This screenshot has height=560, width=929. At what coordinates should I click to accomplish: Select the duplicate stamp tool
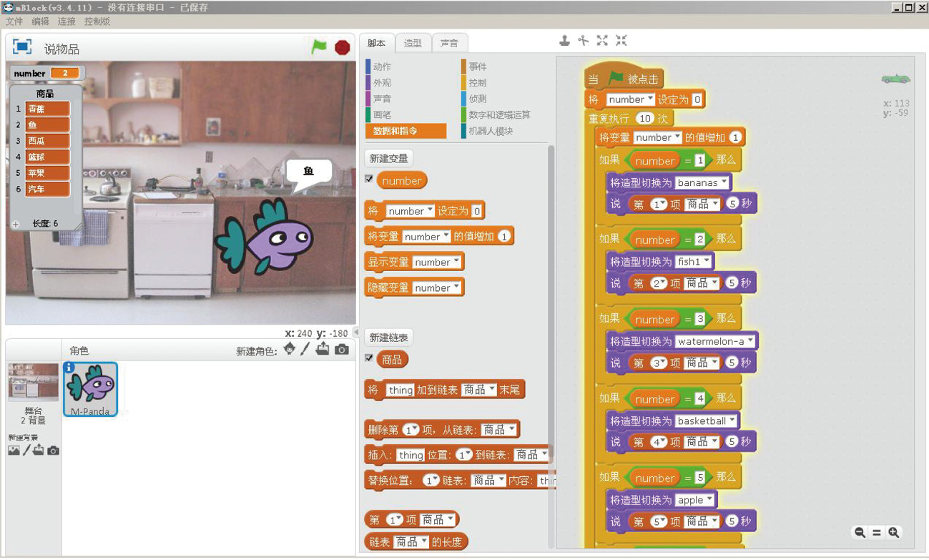tap(564, 41)
